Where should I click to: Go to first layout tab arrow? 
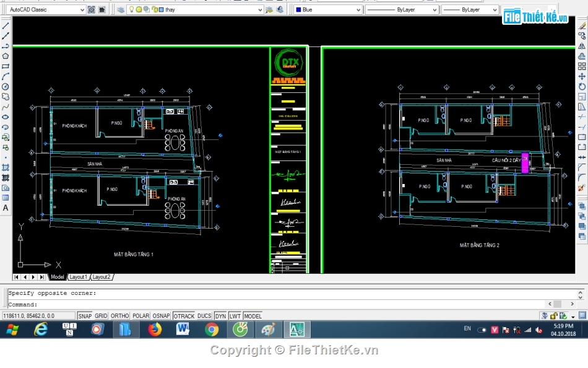(x=17, y=277)
